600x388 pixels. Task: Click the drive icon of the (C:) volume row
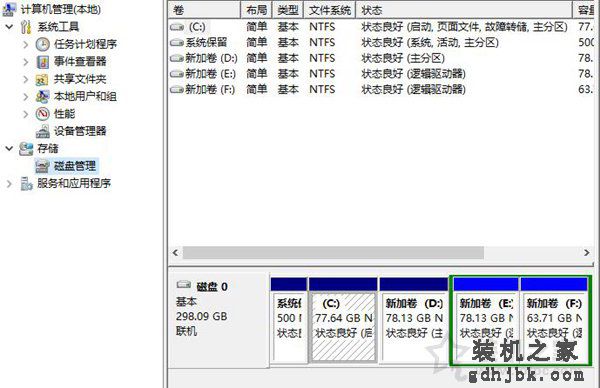pos(177,27)
